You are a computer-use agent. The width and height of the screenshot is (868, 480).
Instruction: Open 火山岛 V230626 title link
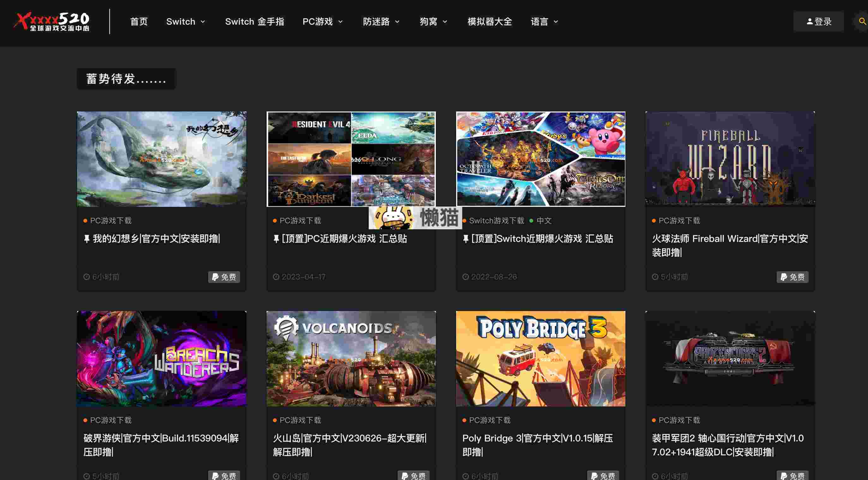[x=350, y=445]
